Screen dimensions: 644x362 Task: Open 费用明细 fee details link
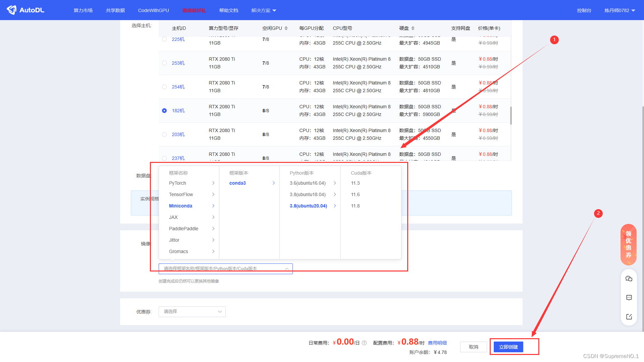437,343
